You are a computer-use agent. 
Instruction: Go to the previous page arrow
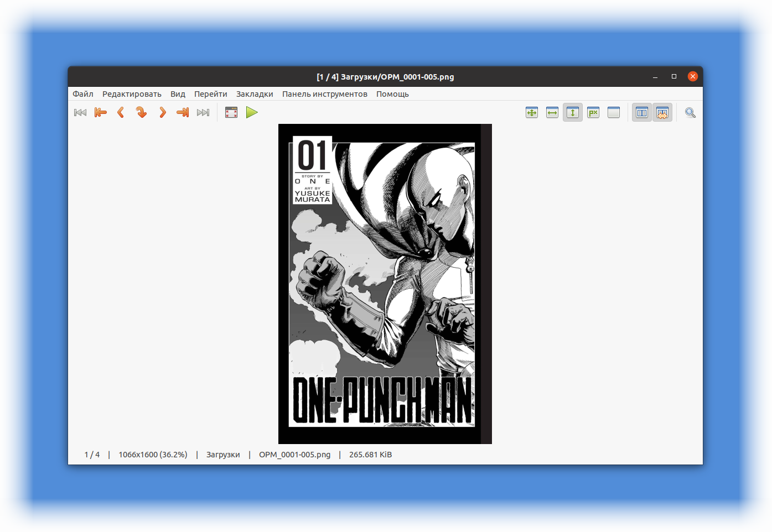[121, 113]
